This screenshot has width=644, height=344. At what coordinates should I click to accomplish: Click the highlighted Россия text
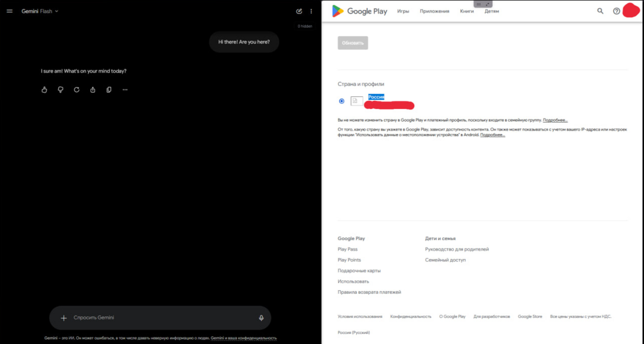[376, 97]
